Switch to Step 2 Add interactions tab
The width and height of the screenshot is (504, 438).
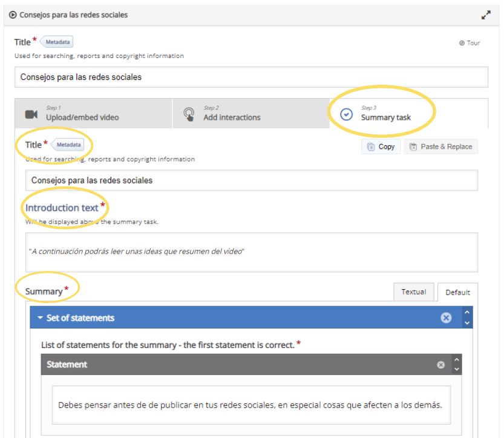pos(250,113)
